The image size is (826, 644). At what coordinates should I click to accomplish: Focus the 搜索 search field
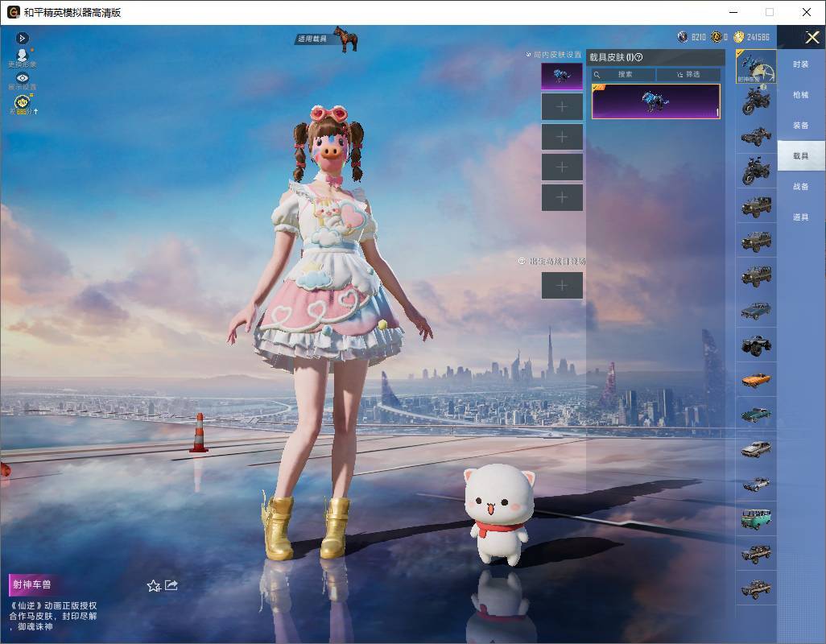point(624,75)
